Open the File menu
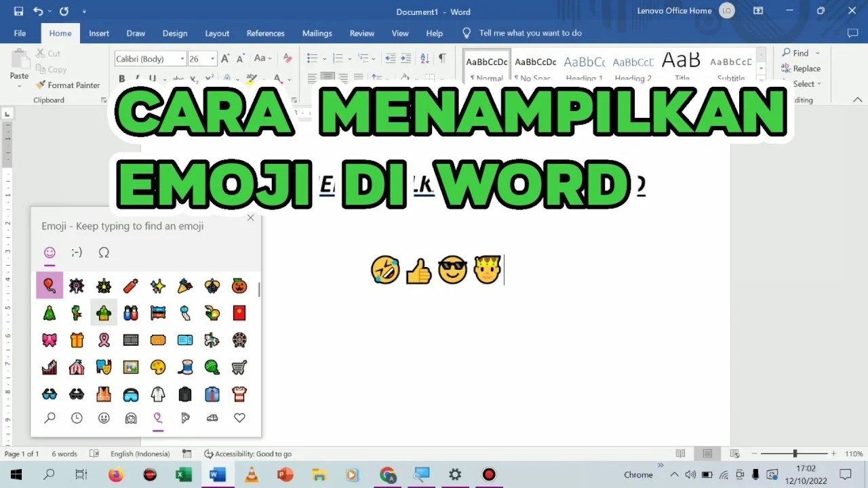 click(x=20, y=33)
